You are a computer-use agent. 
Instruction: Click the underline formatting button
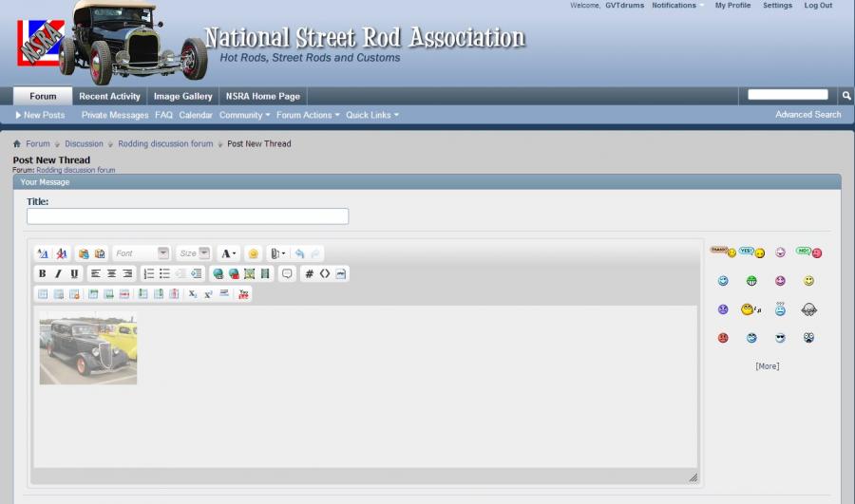[x=74, y=273]
